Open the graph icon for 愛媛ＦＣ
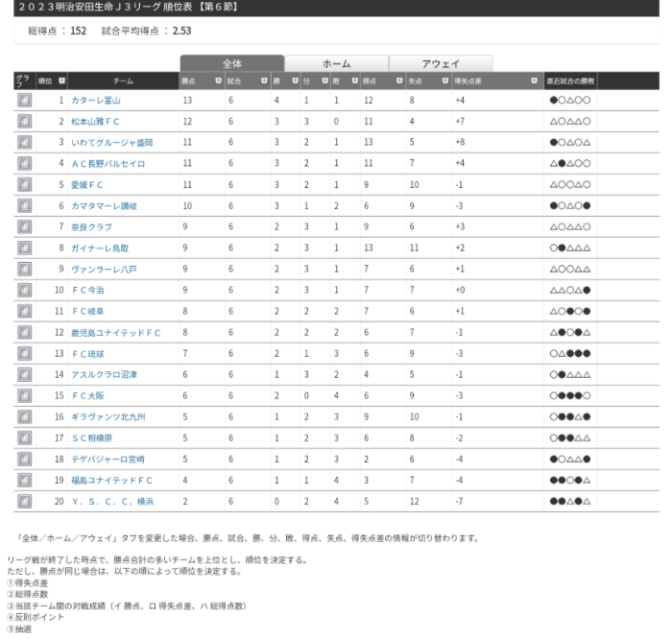The width and height of the screenshot is (672, 639). 23,184
